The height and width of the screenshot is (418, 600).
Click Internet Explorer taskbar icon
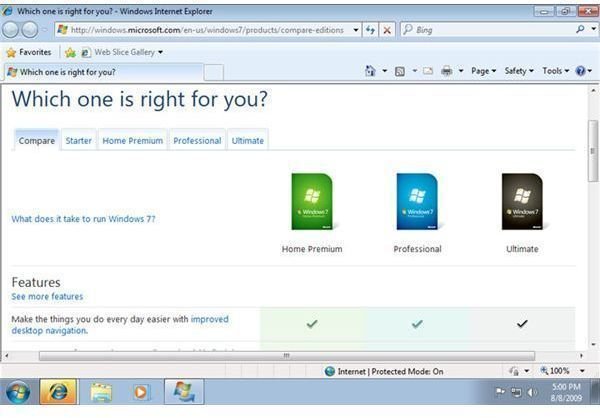[x=59, y=392]
